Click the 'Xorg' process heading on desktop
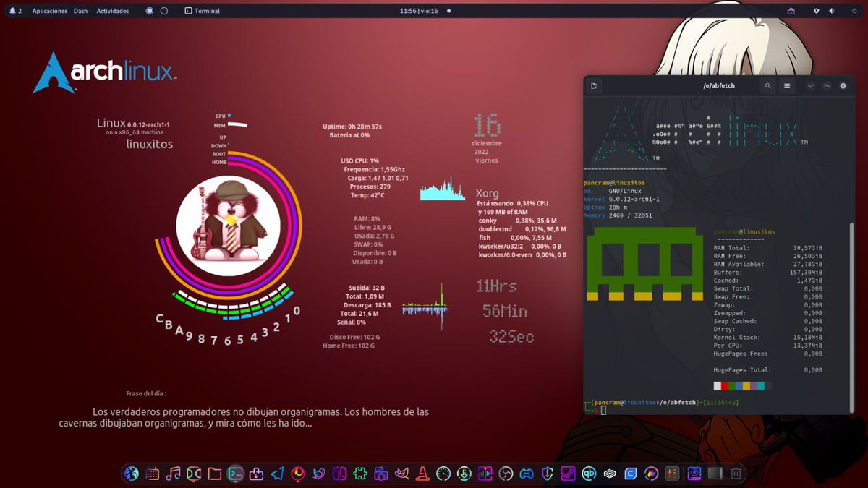 [x=487, y=194]
